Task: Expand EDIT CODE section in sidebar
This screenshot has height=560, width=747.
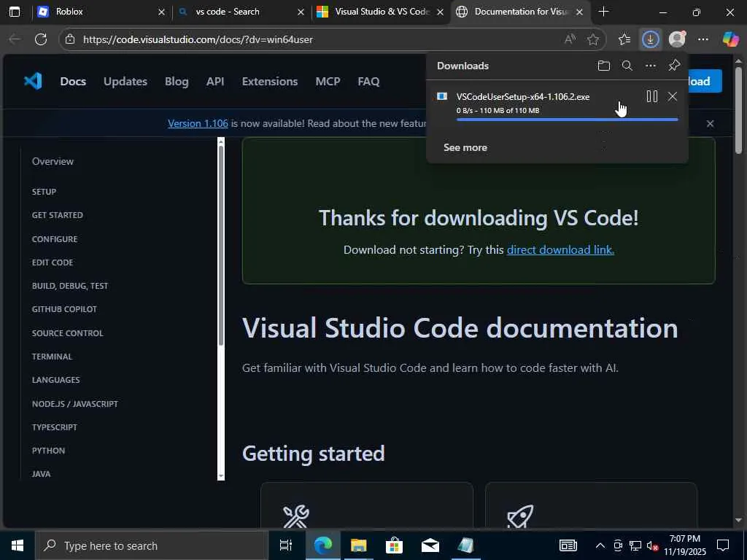Action: tap(53, 262)
